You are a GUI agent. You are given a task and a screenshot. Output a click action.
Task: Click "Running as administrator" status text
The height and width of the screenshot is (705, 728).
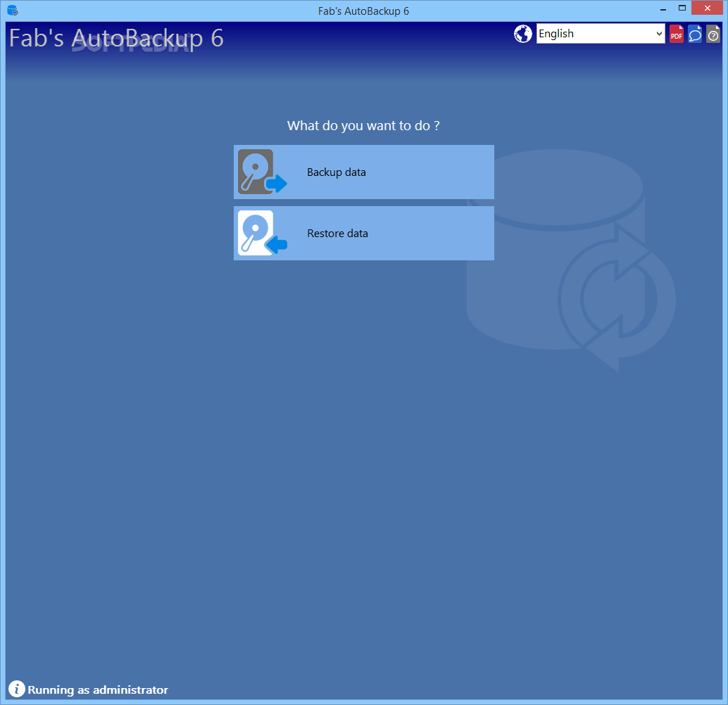98,690
